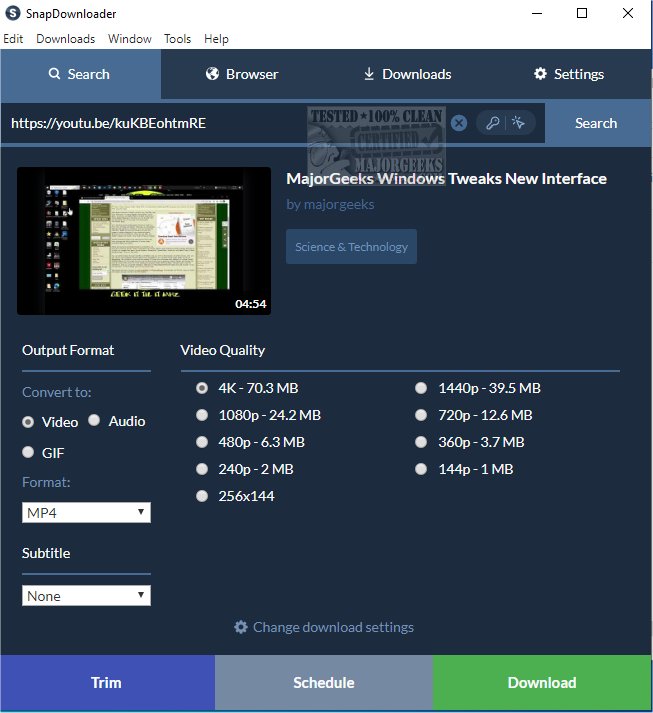This screenshot has height=713, width=653.
Task: Select 144p - 1 MB quality
Action: pos(421,469)
